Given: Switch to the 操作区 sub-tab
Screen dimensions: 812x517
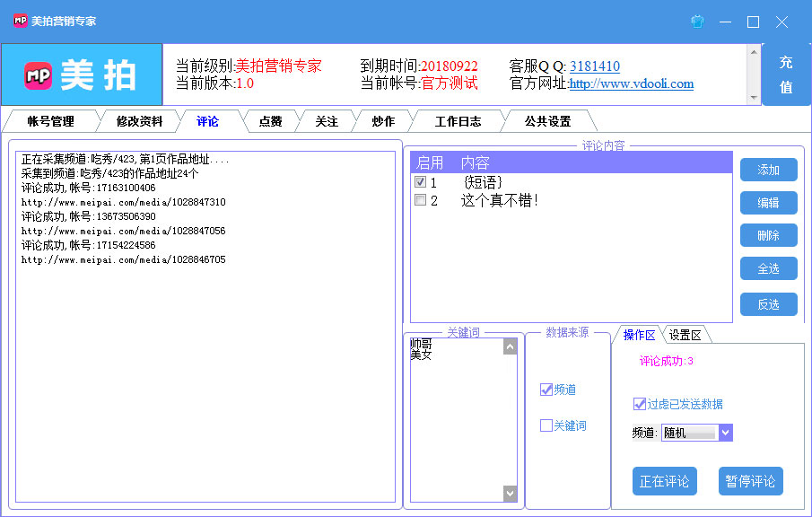Looking at the screenshot, I should pyautogui.click(x=639, y=335).
